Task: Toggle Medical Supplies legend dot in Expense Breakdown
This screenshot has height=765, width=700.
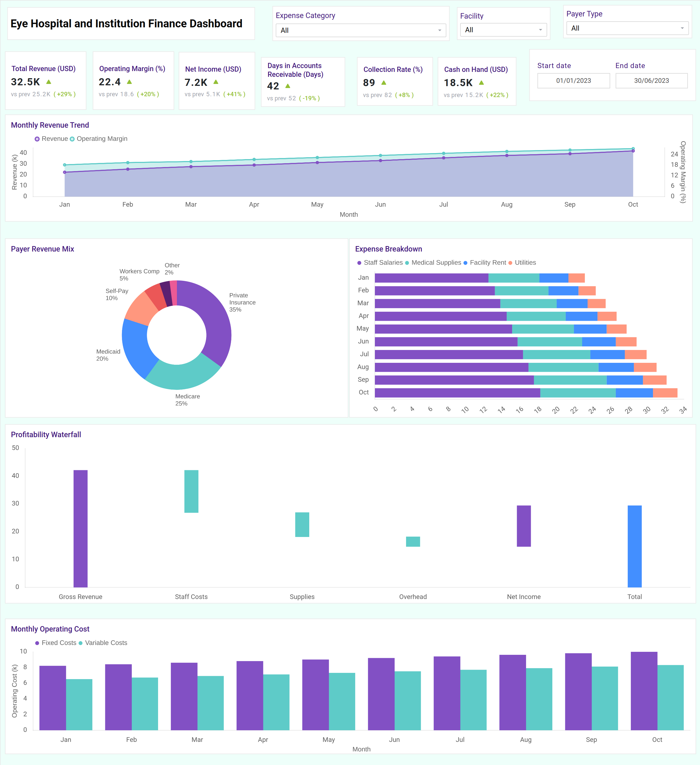Action: 407,263
